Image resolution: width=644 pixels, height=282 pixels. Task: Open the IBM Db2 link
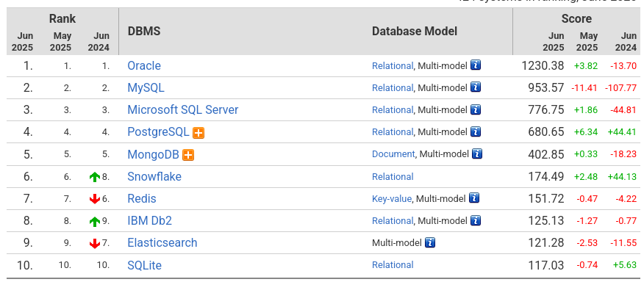[149, 221]
